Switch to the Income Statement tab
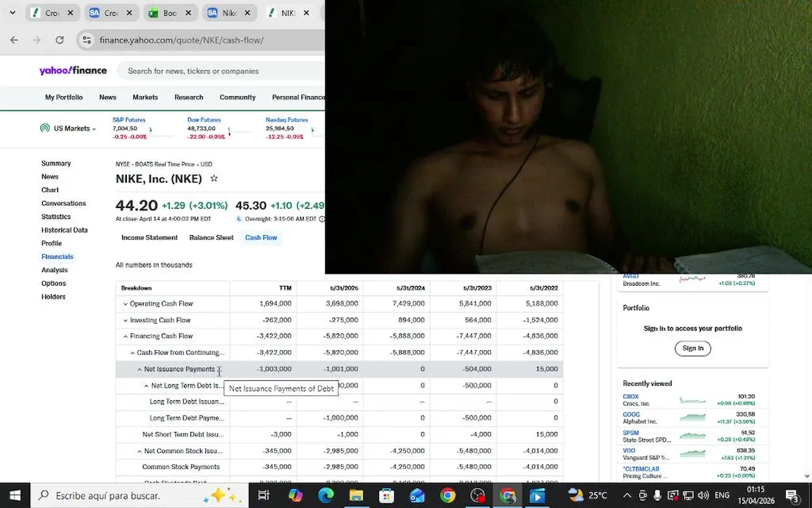The width and height of the screenshot is (812, 508). pyautogui.click(x=149, y=237)
